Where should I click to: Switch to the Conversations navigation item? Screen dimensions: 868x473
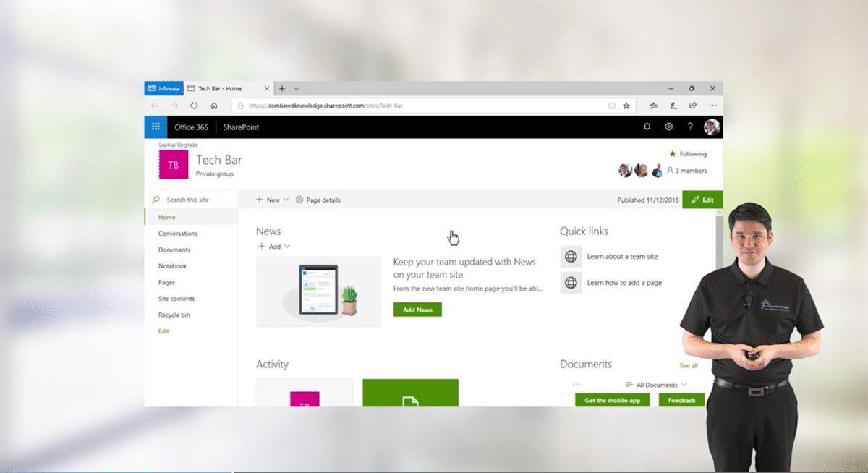(178, 233)
